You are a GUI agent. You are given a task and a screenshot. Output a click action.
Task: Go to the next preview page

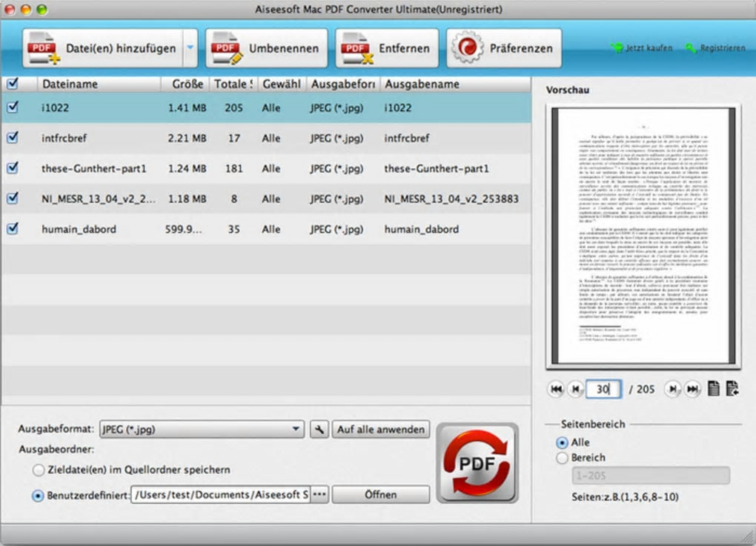pyautogui.click(x=672, y=389)
